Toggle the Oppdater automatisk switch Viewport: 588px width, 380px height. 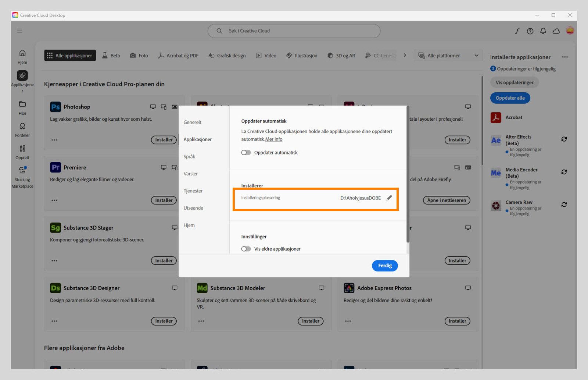246,153
